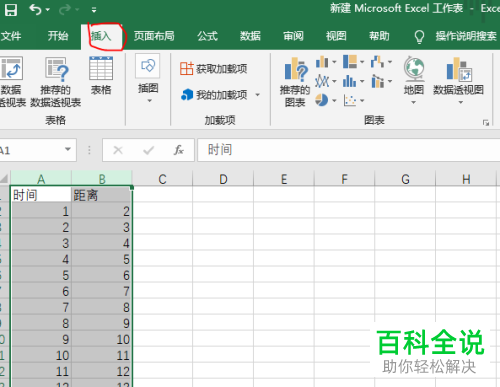The image size is (500, 387).
Task: Select column D header
Action: (223, 179)
